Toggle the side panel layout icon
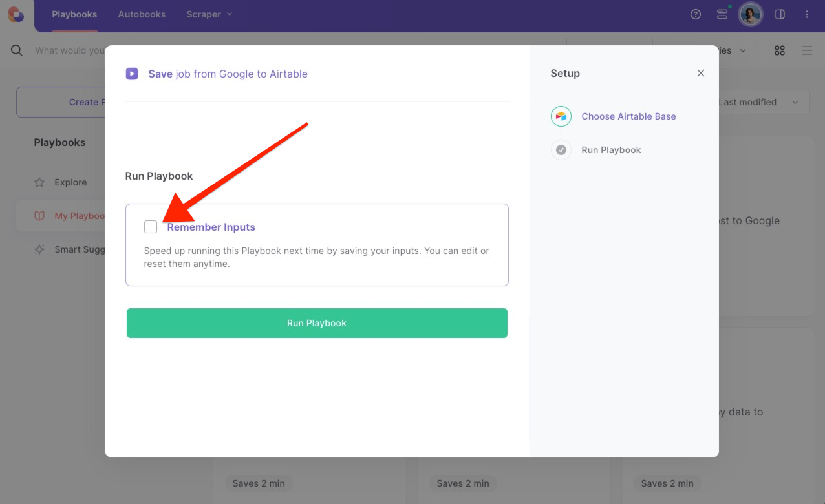This screenshot has width=825, height=504. 780,14
